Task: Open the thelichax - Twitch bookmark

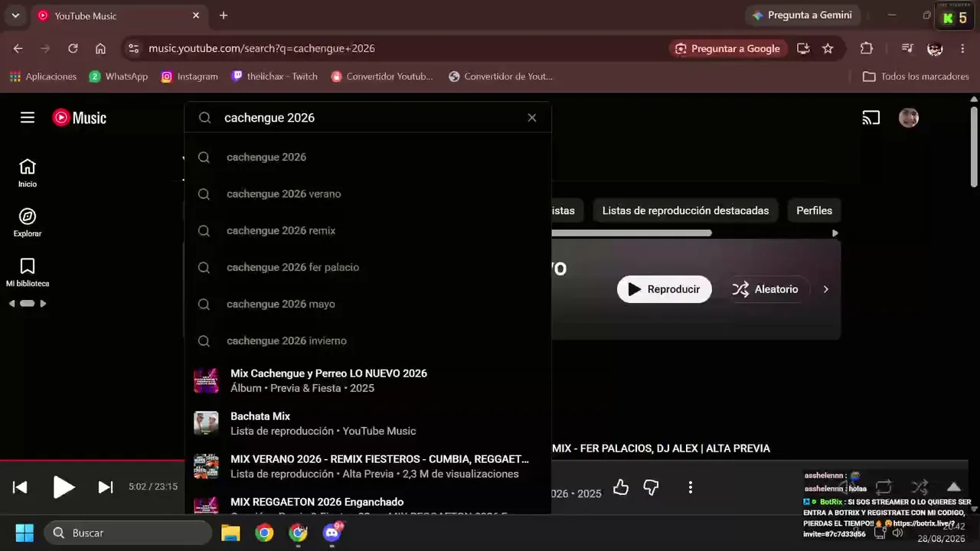Action: coord(275,77)
